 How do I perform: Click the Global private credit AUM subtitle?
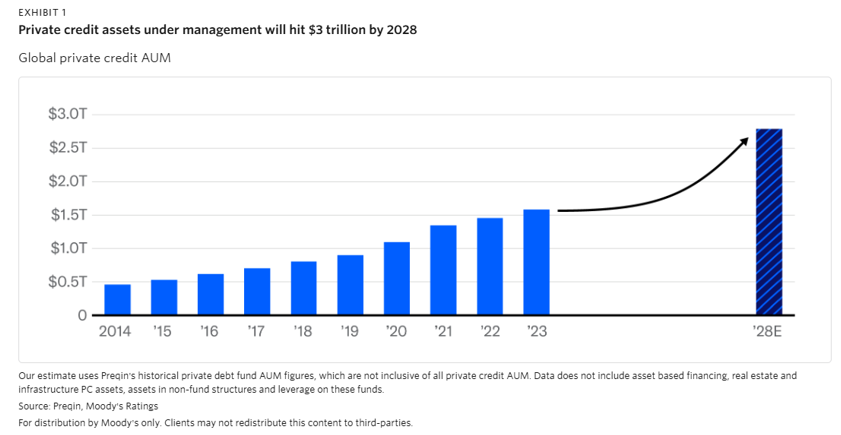pos(94,58)
